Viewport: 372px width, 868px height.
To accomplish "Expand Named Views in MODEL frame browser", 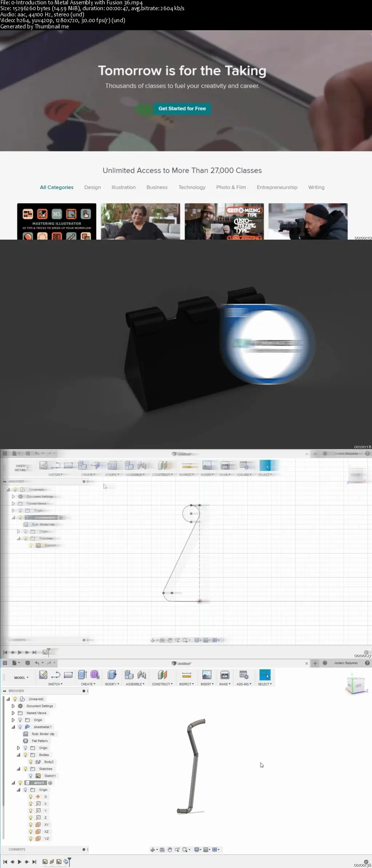I will click(13, 713).
